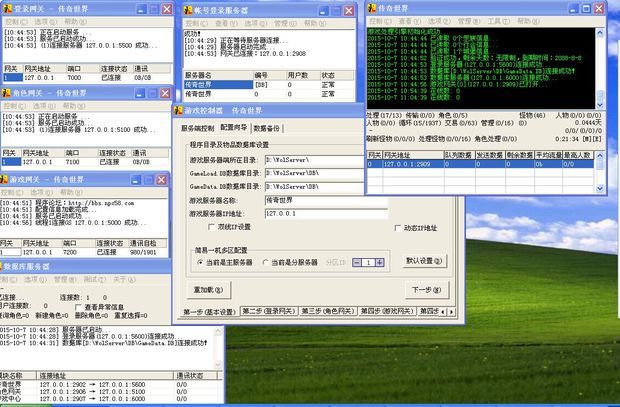Close the 角色网关 window

165,93
